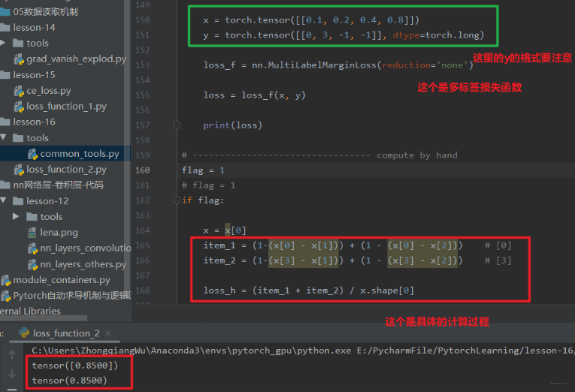
Task: Click 'tensor([0.8500])' console output
Action: point(75,366)
